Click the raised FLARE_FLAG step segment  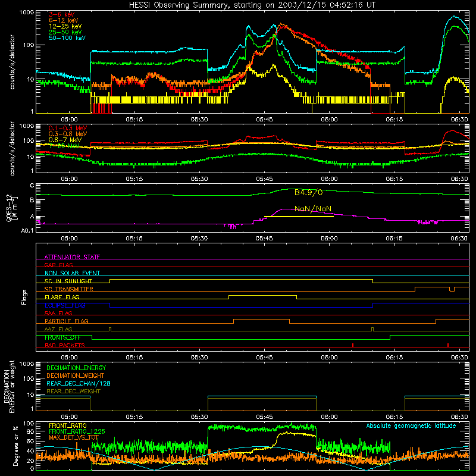[x=262, y=295]
